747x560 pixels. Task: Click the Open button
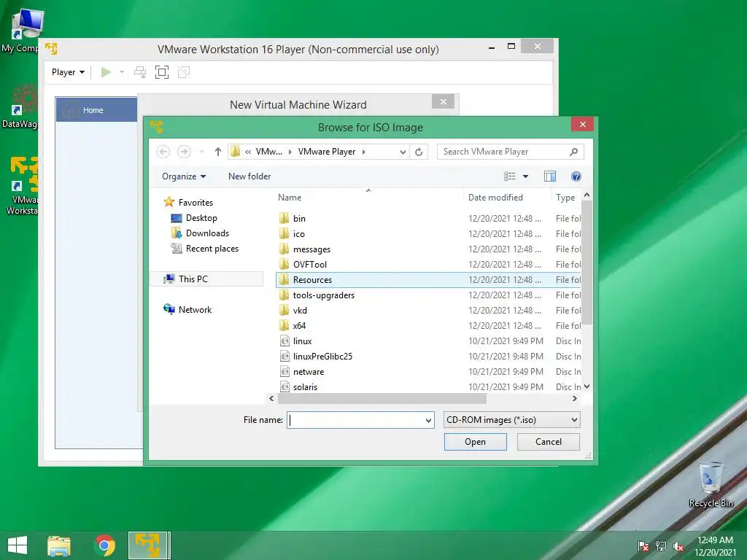[x=475, y=442]
